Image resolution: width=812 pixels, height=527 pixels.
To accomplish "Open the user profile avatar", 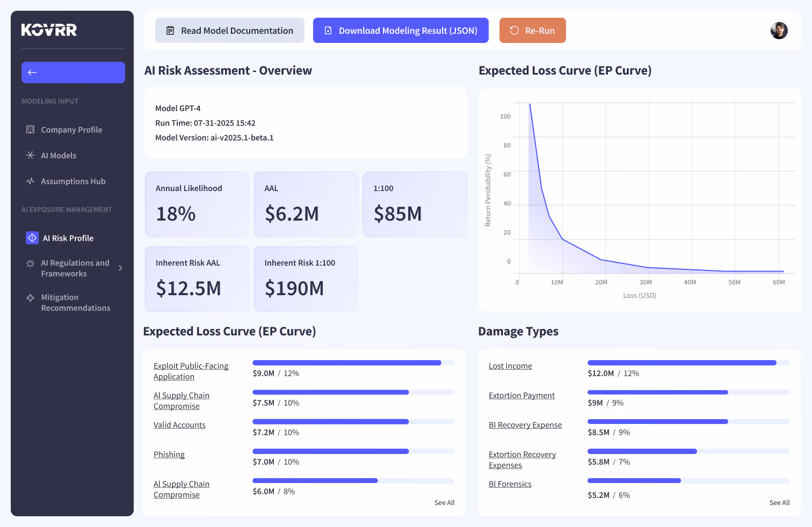I will click(779, 31).
